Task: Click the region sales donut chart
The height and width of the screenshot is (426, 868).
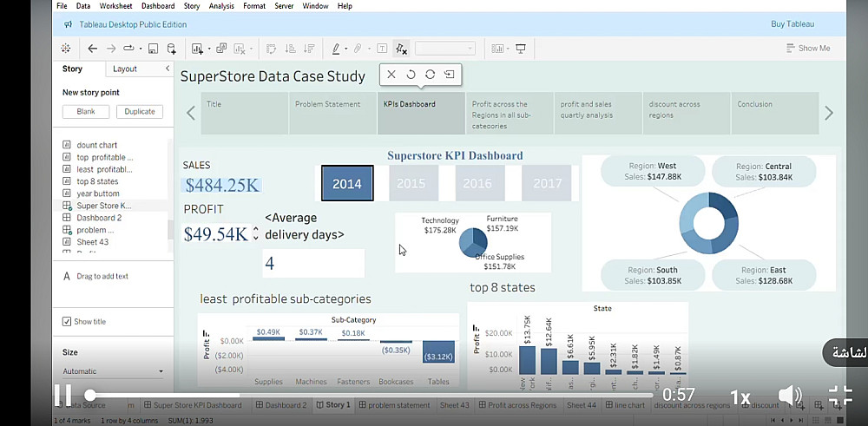Action: (x=708, y=223)
